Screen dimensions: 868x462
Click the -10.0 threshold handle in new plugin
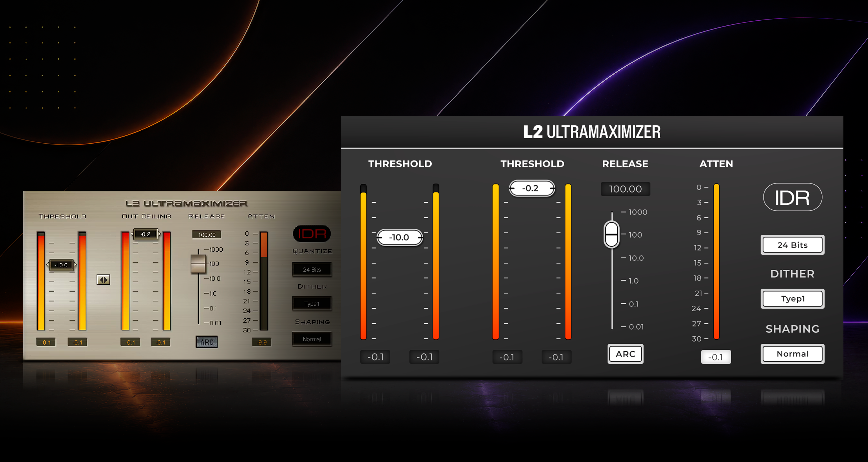(399, 238)
